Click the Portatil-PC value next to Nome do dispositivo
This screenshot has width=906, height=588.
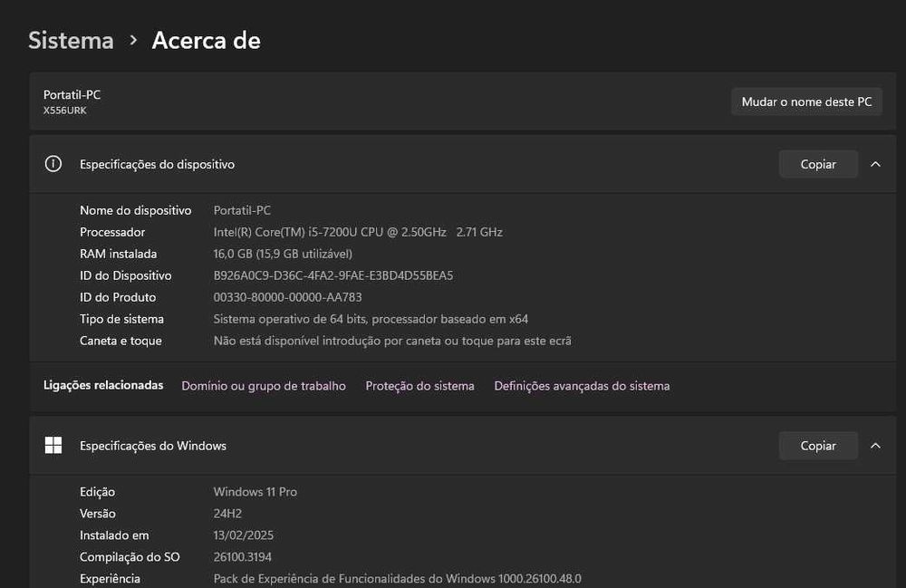[x=242, y=210]
